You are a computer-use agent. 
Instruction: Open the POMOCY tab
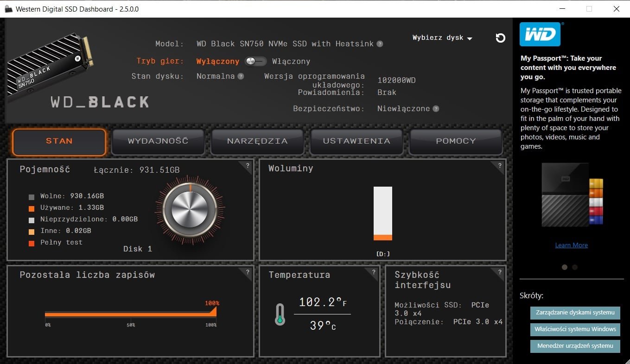pyautogui.click(x=456, y=141)
